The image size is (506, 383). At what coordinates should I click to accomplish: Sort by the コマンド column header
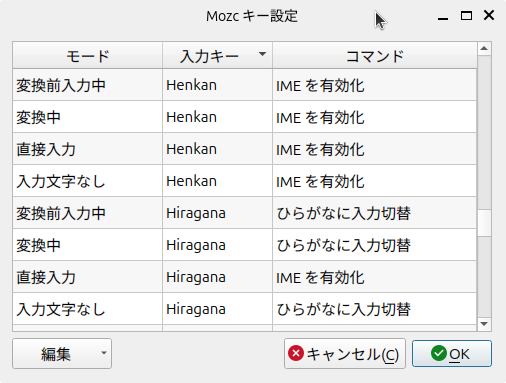tap(375, 56)
